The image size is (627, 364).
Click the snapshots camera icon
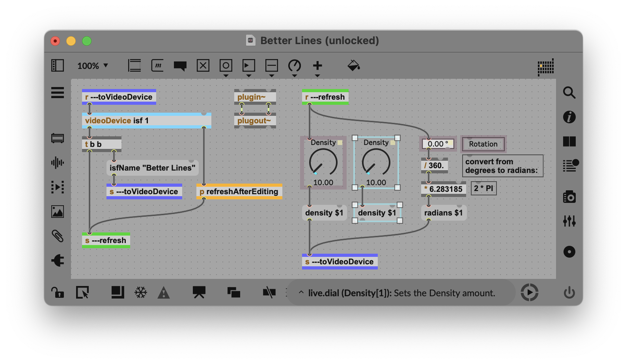(x=569, y=197)
